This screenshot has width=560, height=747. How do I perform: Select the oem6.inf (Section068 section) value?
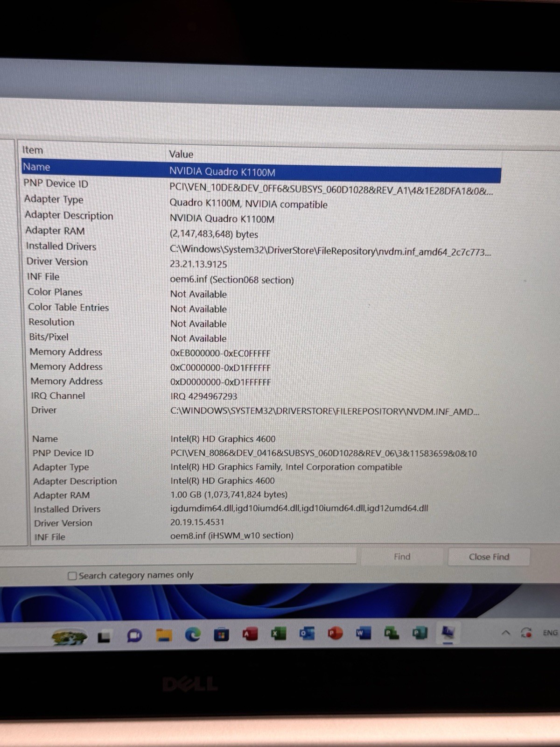(x=232, y=280)
